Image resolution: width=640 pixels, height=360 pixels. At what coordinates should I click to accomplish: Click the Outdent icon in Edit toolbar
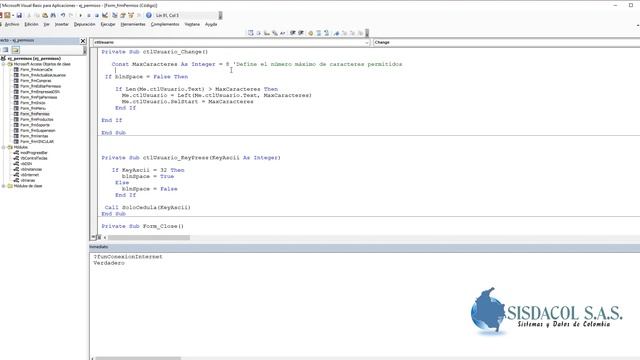[x=301, y=33]
